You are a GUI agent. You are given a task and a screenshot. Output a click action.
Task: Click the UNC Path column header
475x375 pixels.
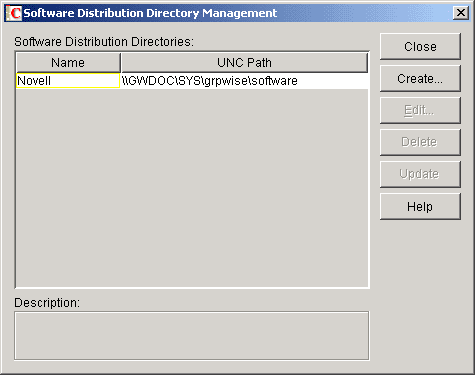[x=244, y=63]
